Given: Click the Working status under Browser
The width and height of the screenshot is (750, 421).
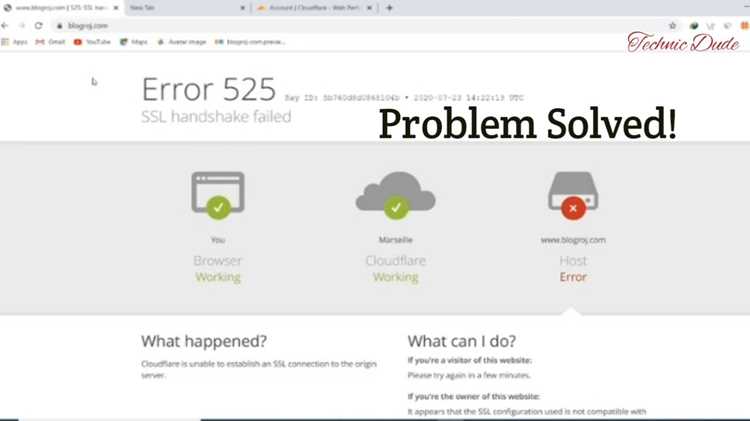Looking at the screenshot, I should (x=218, y=277).
